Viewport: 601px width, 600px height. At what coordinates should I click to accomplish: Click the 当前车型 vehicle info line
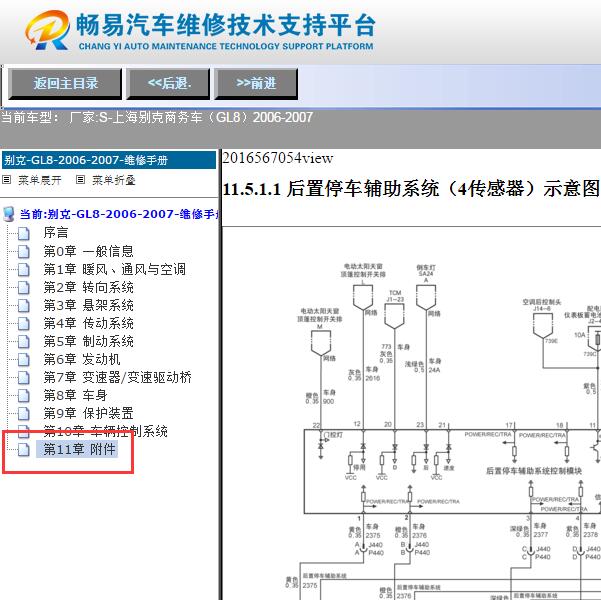pos(157,117)
